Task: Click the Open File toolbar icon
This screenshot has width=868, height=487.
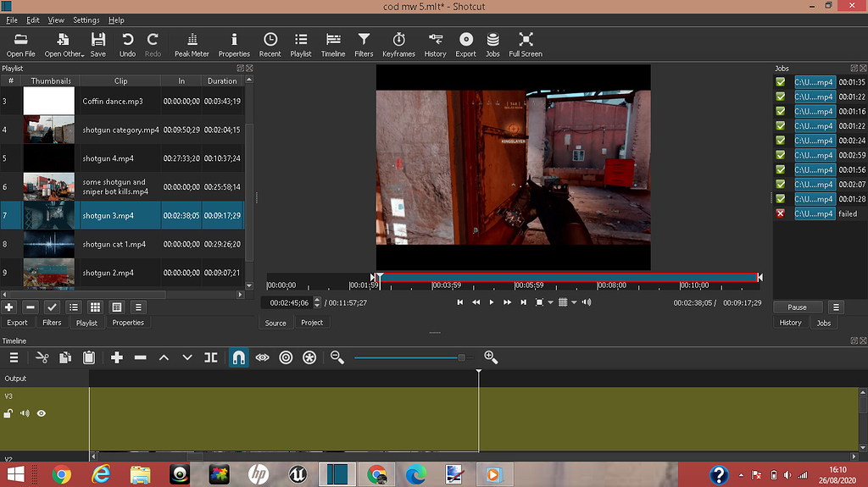Action: click(x=20, y=45)
